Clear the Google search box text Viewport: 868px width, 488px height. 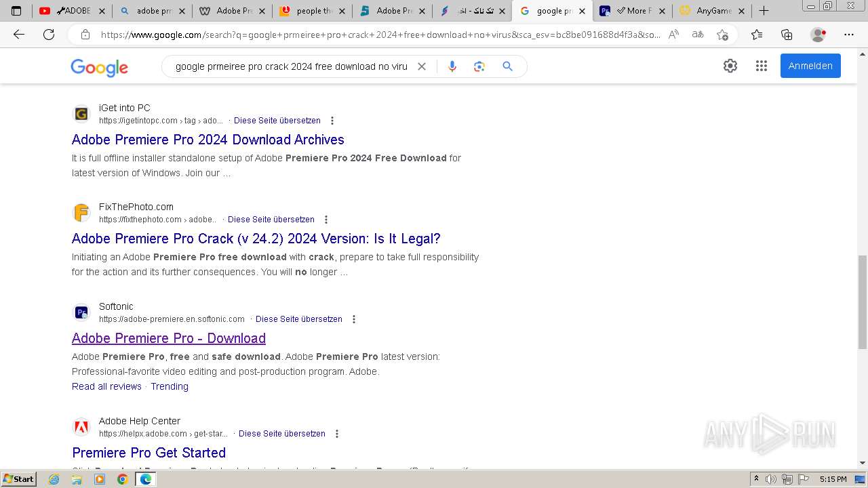(422, 66)
